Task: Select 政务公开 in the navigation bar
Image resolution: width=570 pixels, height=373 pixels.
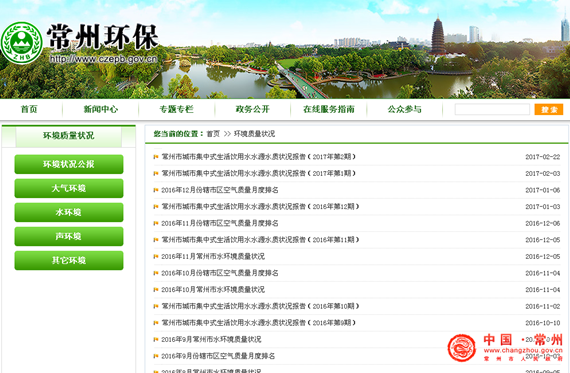Action: click(x=253, y=109)
